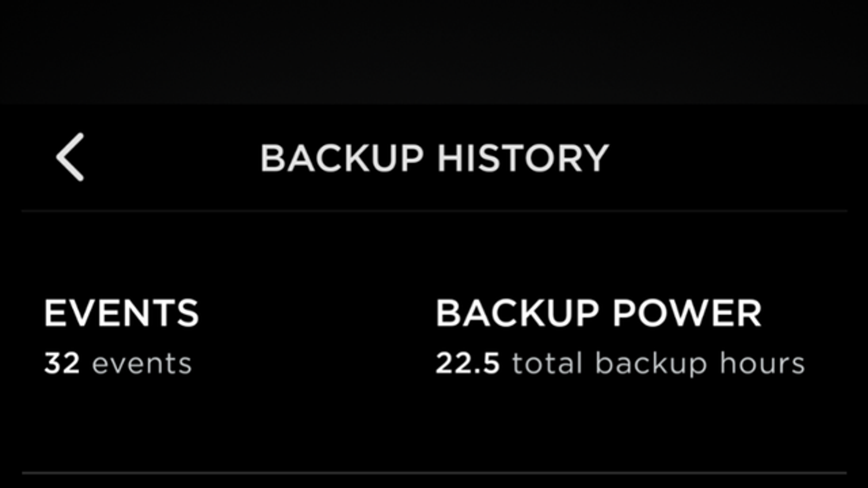Click the number 32 under EVENTS
The image size is (868, 488).
click(62, 363)
